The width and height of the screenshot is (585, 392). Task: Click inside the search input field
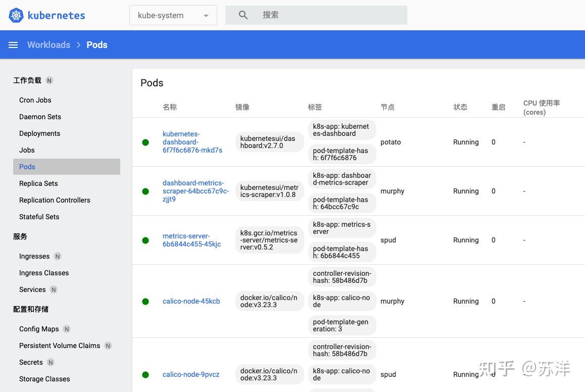pyautogui.click(x=328, y=15)
